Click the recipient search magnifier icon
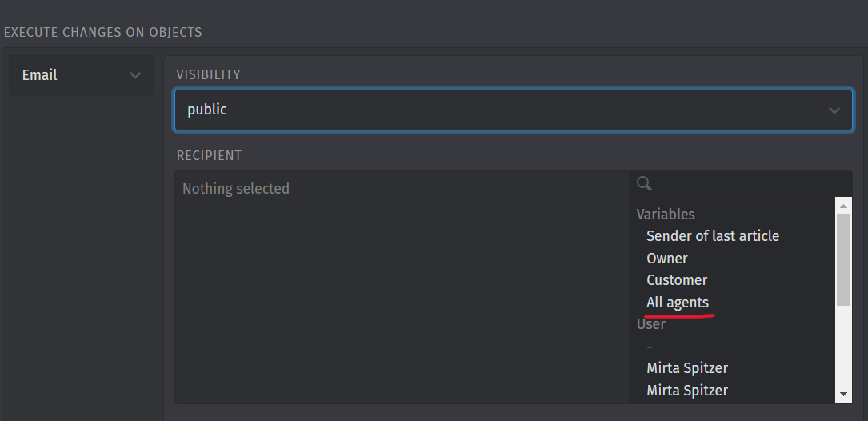868x421 pixels. pyautogui.click(x=644, y=183)
